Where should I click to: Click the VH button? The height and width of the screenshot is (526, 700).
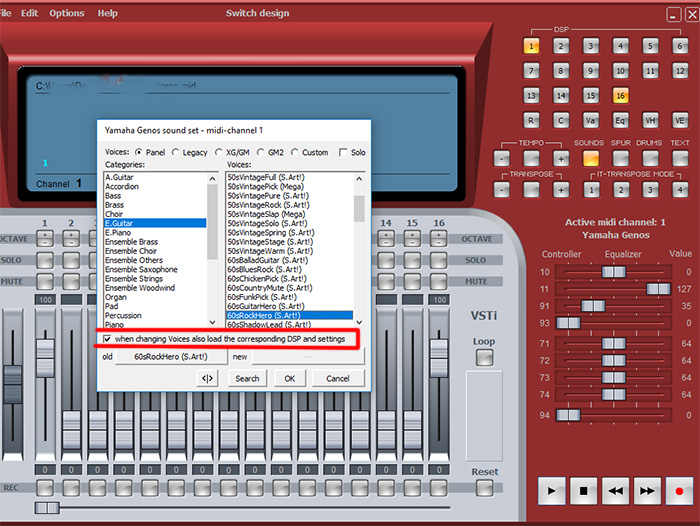point(650,120)
